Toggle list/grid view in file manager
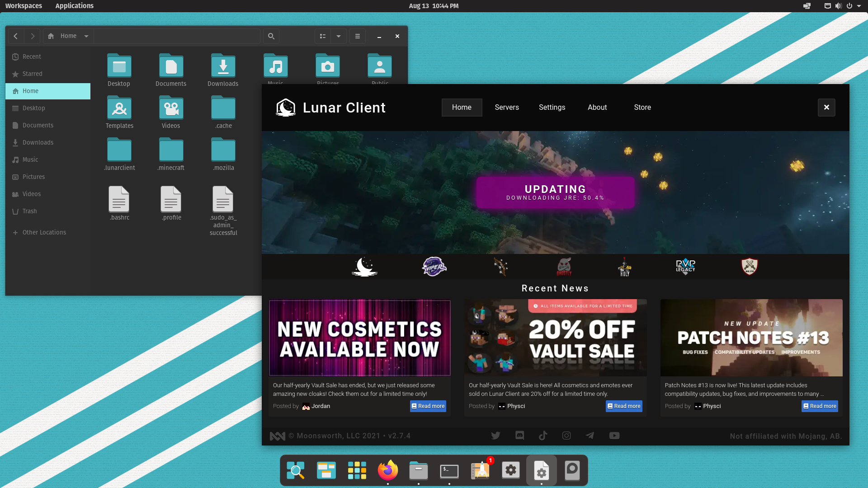This screenshot has height=488, width=868. coord(323,36)
